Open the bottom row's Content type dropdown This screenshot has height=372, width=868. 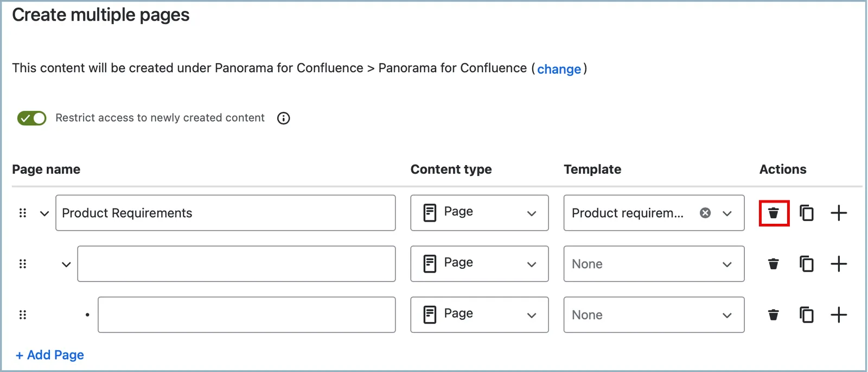pyautogui.click(x=480, y=315)
